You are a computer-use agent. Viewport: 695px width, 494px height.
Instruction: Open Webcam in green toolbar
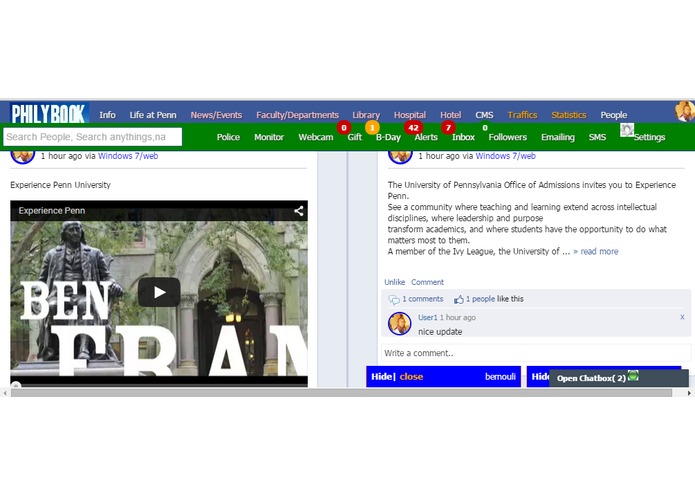pyautogui.click(x=316, y=137)
